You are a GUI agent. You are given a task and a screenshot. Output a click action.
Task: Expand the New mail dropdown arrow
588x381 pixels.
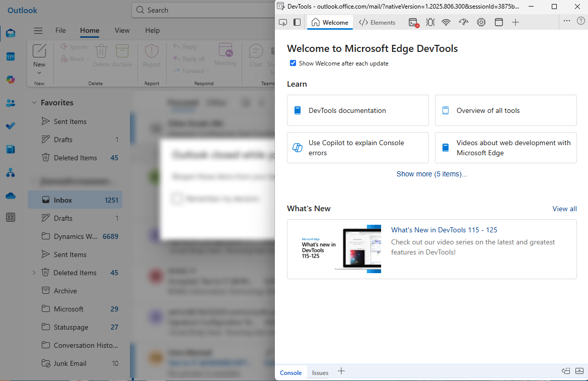coord(39,73)
